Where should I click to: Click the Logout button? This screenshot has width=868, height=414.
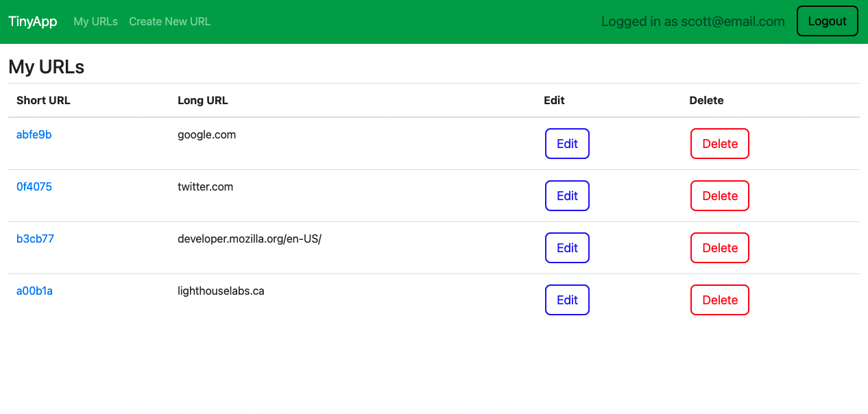point(827,21)
